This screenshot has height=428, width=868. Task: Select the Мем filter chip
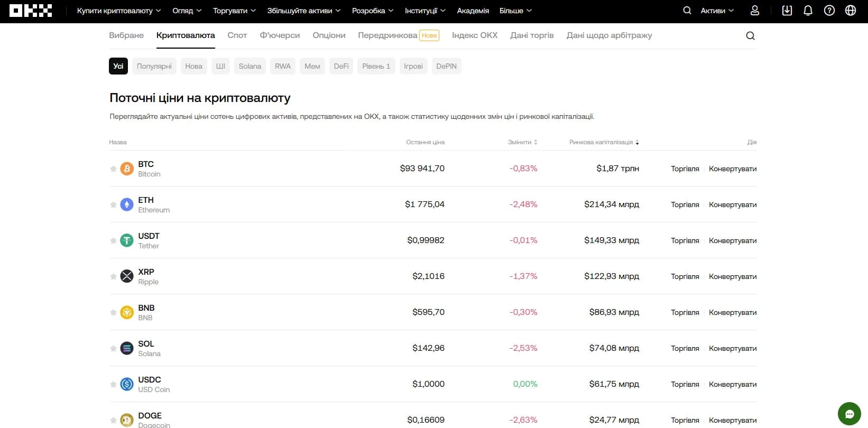click(312, 66)
